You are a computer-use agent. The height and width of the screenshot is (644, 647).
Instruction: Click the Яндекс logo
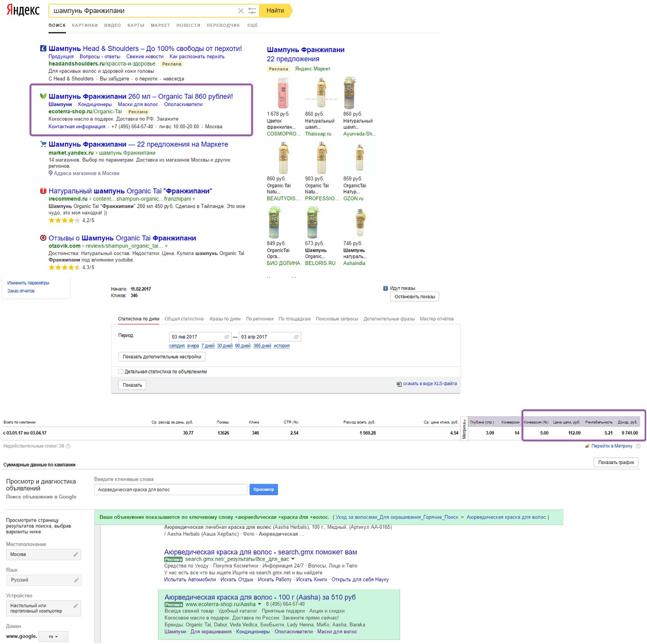point(23,10)
